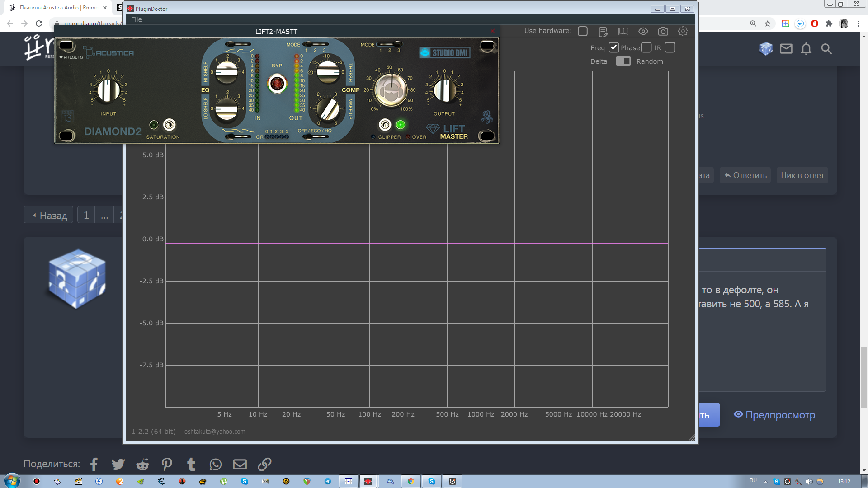The height and width of the screenshot is (488, 868).
Task: Click the RU language indicator in tray
Action: [753, 480]
